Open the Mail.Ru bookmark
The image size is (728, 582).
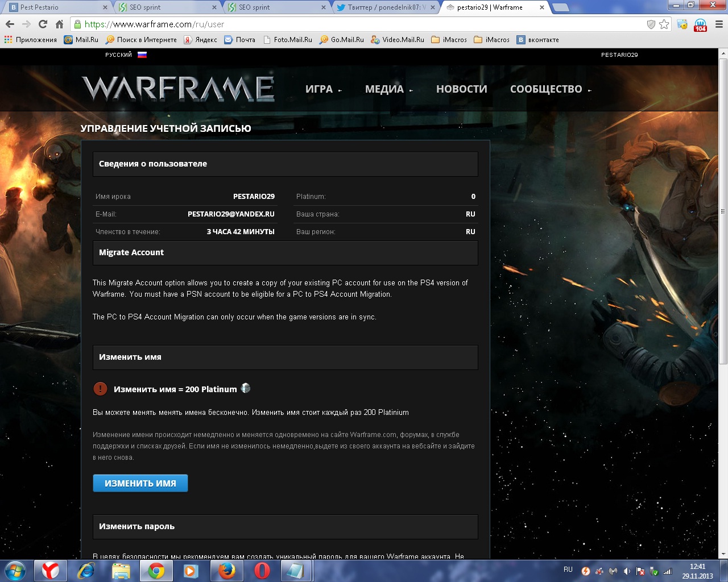[81, 40]
